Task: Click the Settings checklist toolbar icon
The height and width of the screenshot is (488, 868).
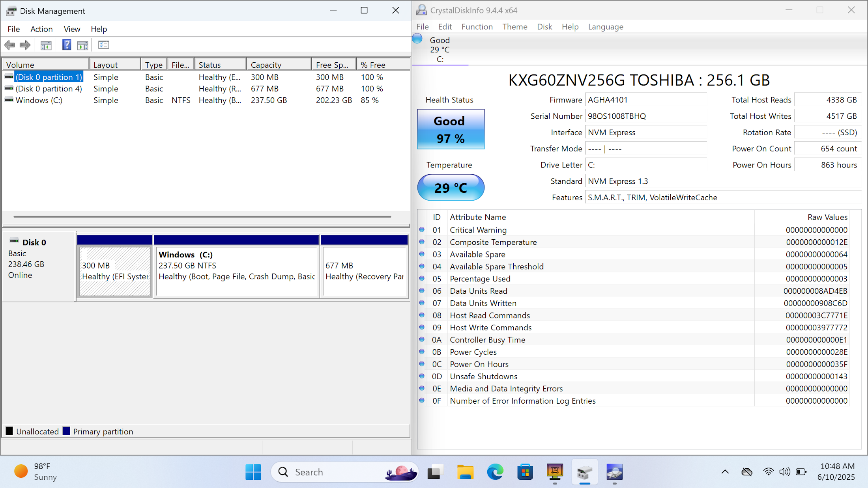Action: click(103, 45)
